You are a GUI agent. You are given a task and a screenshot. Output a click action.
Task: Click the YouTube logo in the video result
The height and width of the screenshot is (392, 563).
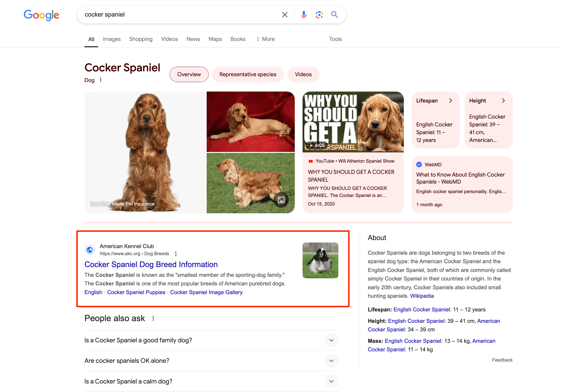coord(311,161)
